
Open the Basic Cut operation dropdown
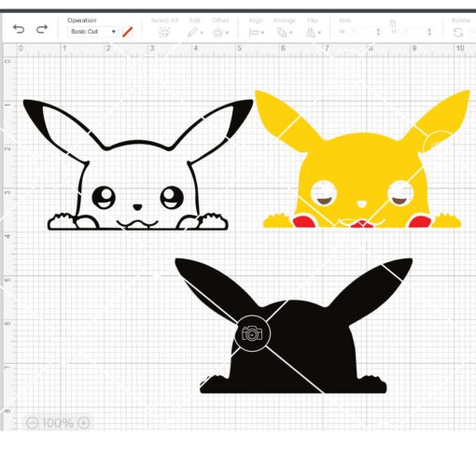92,32
